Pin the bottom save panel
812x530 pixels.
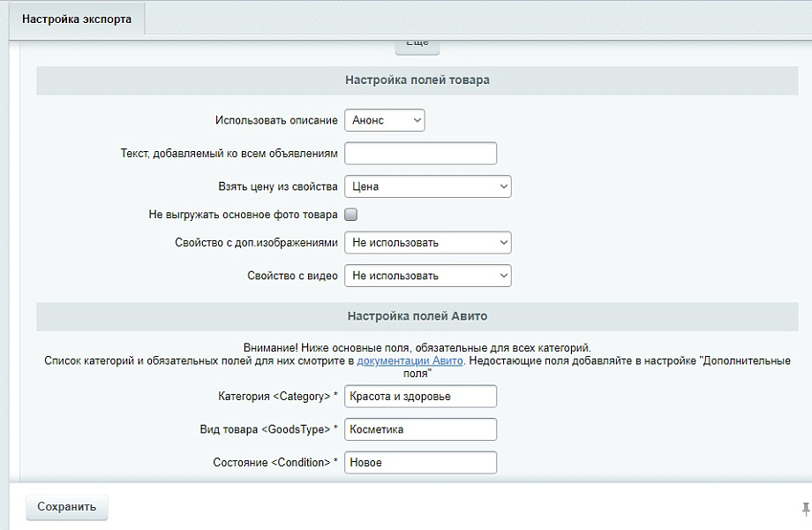click(805, 508)
